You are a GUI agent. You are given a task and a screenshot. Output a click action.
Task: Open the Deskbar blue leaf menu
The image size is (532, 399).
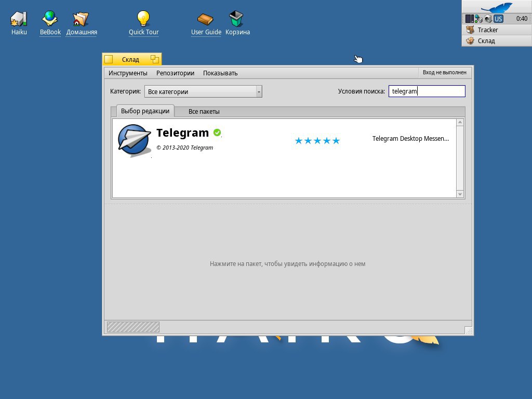click(x=497, y=7)
